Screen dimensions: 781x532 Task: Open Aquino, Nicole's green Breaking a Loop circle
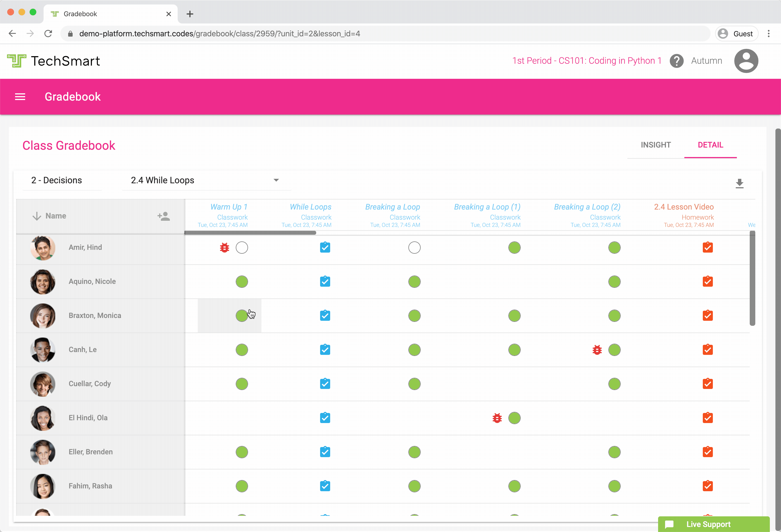pyautogui.click(x=414, y=282)
